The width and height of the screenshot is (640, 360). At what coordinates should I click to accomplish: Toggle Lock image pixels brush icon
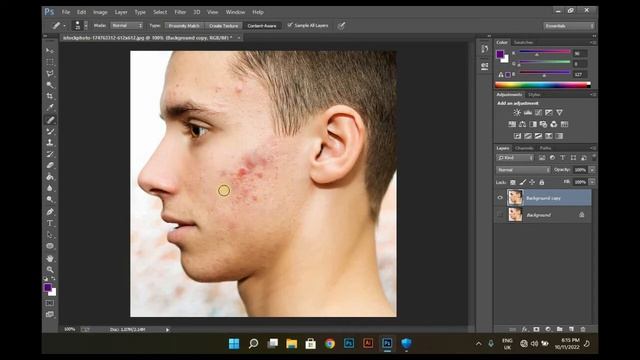pyautogui.click(x=522, y=182)
